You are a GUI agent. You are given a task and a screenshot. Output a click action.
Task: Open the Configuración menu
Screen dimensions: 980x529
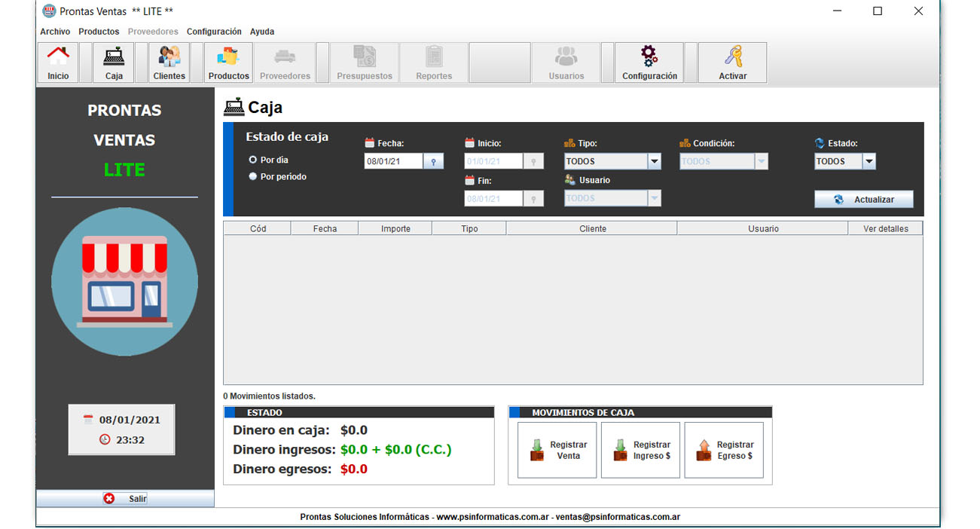[x=214, y=32]
